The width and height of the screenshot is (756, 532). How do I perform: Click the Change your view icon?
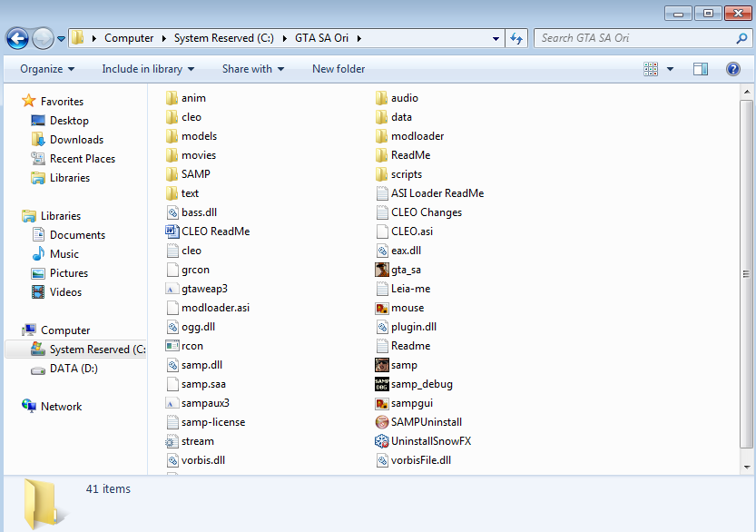pyautogui.click(x=651, y=69)
